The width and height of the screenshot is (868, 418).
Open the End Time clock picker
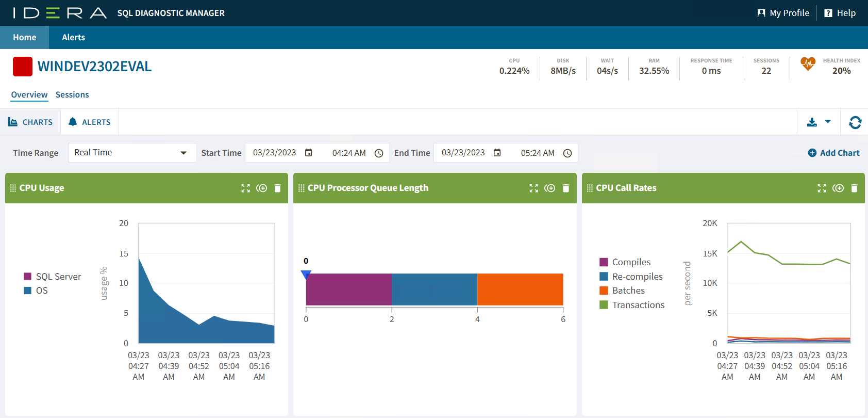567,153
